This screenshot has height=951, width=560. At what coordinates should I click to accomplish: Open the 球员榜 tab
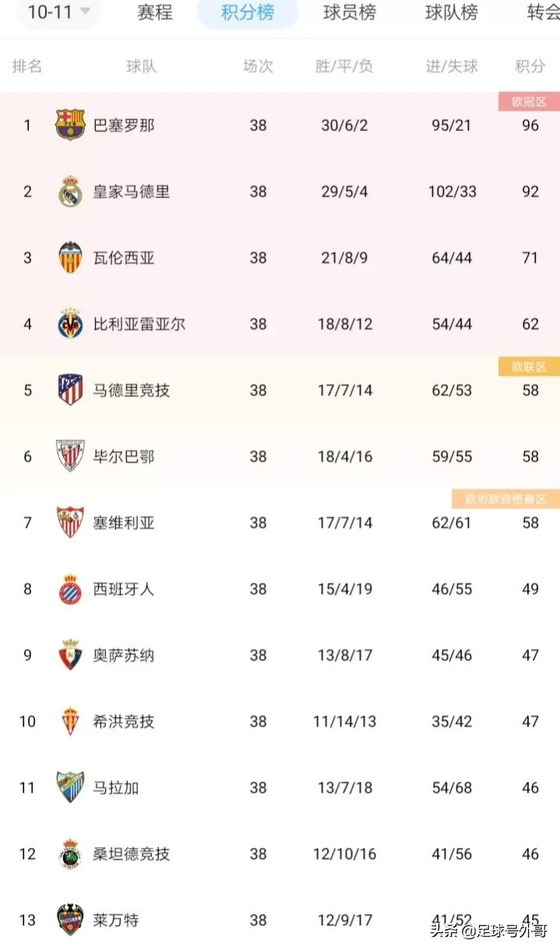350,12
